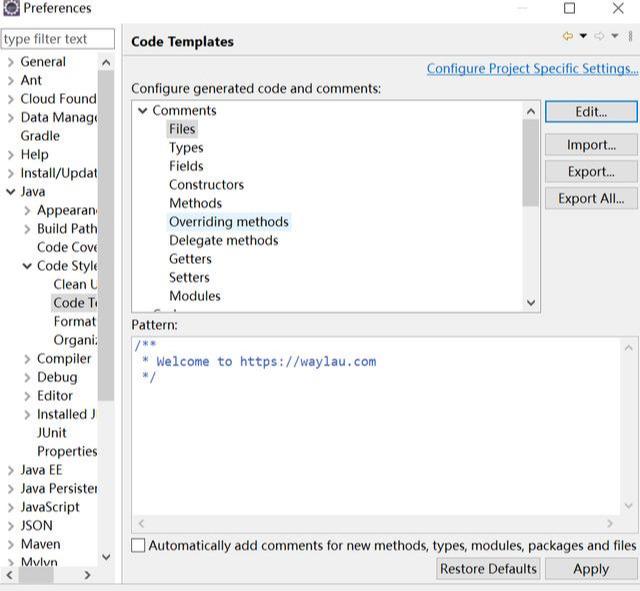Select the Methods comment template
The width and height of the screenshot is (640, 591).
coord(196,203)
